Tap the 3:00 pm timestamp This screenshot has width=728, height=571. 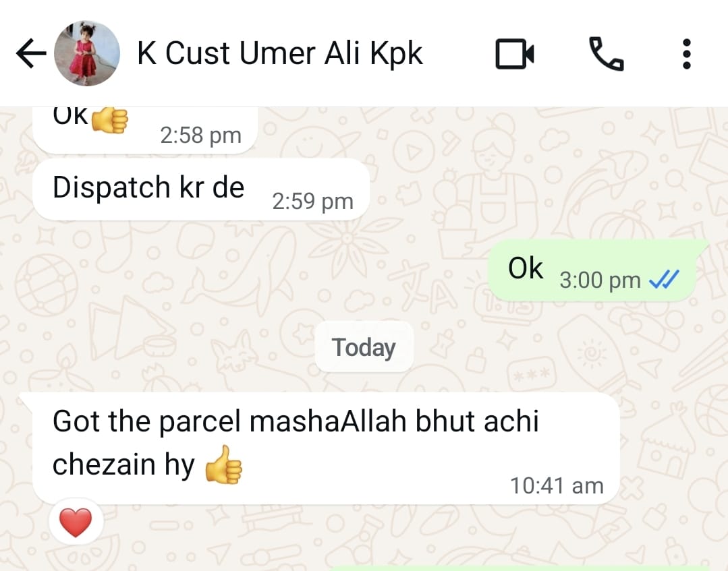click(x=600, y=280)
